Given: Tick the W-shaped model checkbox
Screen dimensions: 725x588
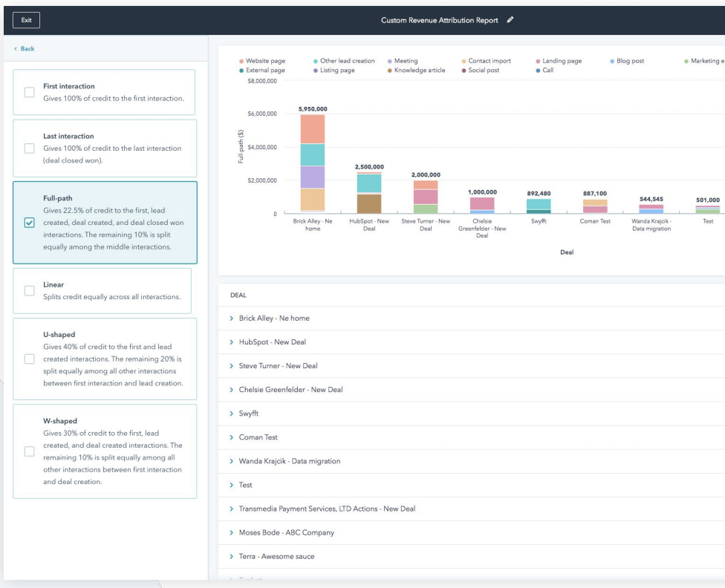Looking at the screenshot, I should (x=29, y=451).
